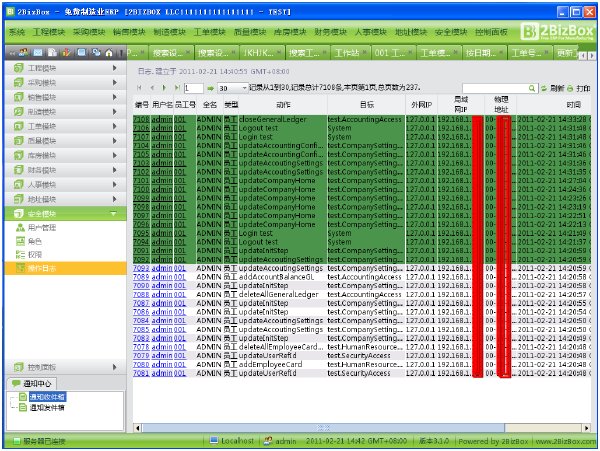Go to previous page of log records
Image resolution: width=600 pixels, height=451 pixels.
(152, 88)
